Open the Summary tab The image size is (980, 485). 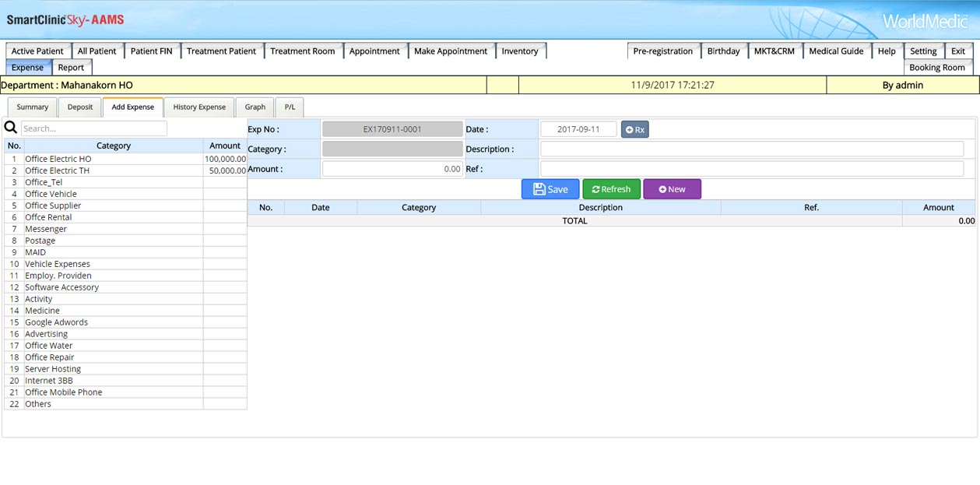tap(33, 107)
